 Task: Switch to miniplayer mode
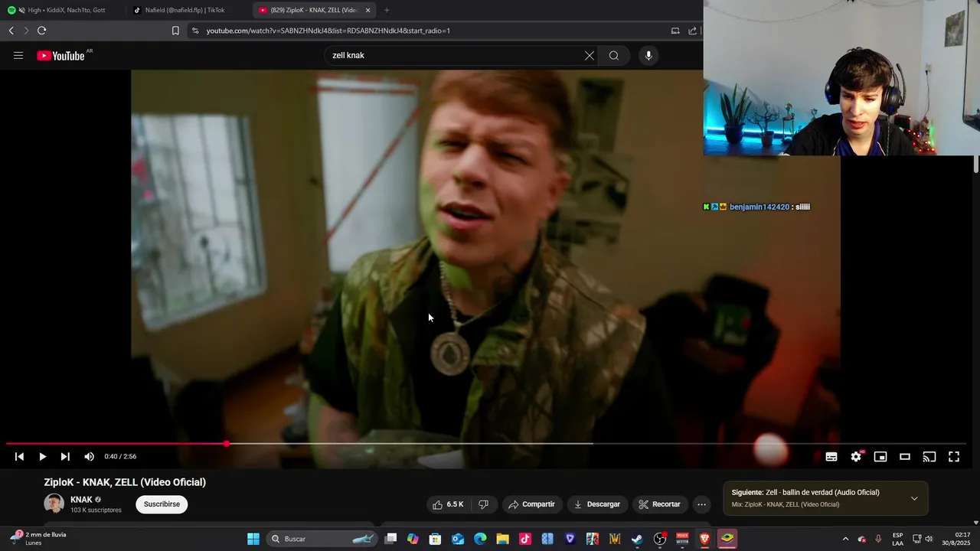(x=880, y=457)
